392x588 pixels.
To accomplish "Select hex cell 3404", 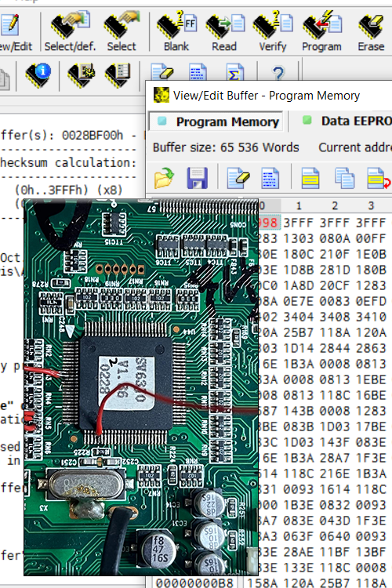I will click(298, 317).
